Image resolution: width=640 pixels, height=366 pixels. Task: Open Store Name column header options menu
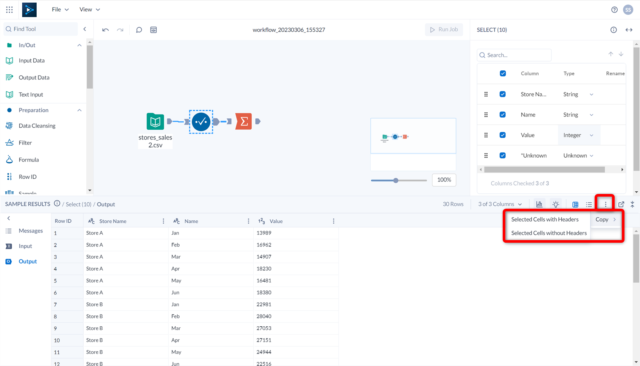[x=163, y=221]
